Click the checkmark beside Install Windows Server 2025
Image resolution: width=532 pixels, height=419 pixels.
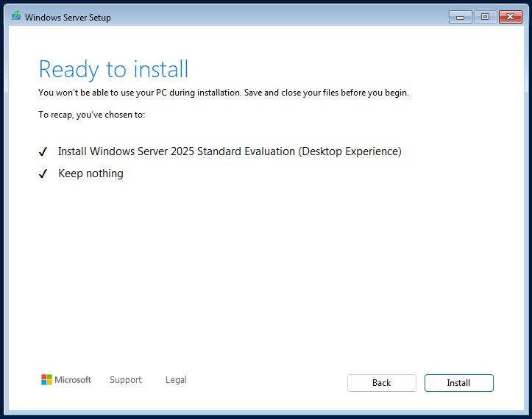click(43, 151)
